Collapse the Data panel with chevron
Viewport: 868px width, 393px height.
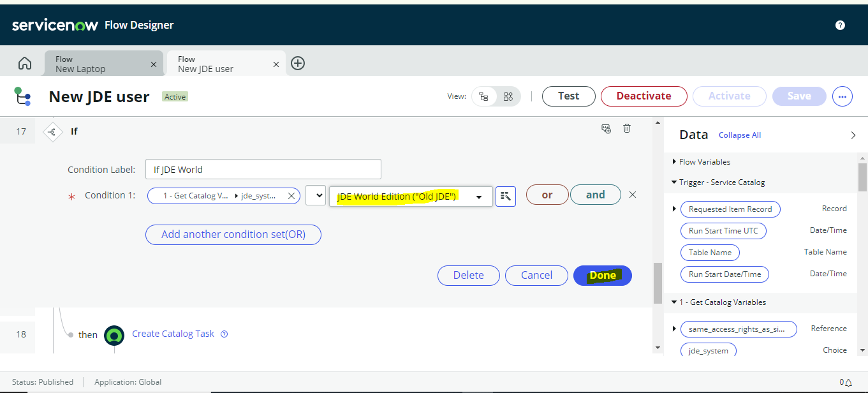tap(853, 135)
